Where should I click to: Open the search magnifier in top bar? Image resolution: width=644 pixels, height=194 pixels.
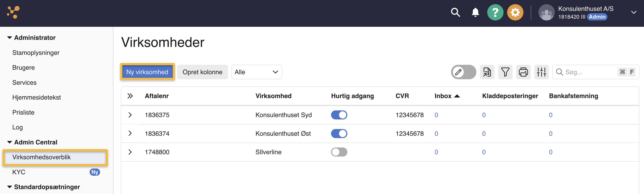coord(455,12)
